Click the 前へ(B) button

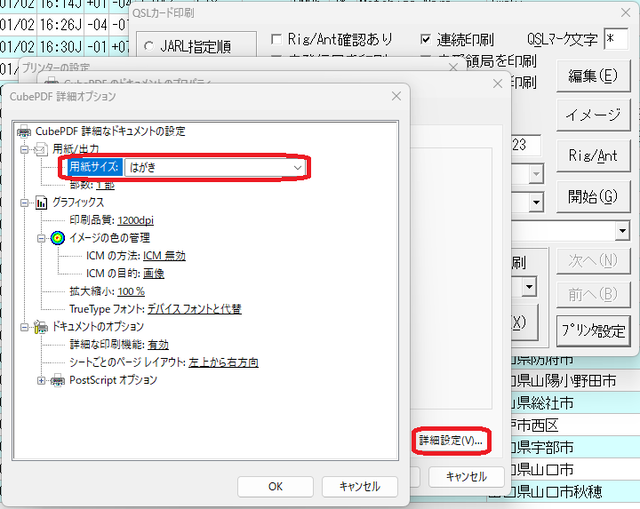(x=593, y=294)
